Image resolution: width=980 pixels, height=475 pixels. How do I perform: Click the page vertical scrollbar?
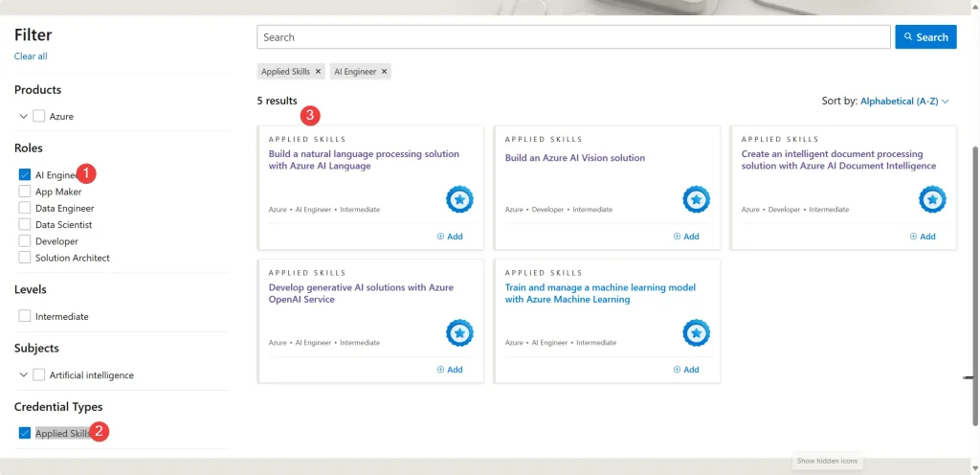click(x=975, y=287)
